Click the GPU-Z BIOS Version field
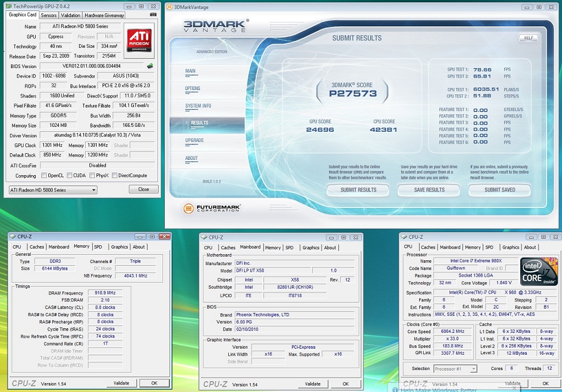Screen dimensions: 562x392 pyautogui.click(x=92, y=66)
